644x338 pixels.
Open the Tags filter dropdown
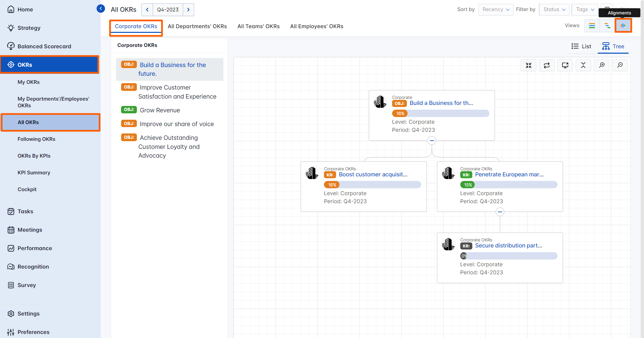(x=585, y=9)
